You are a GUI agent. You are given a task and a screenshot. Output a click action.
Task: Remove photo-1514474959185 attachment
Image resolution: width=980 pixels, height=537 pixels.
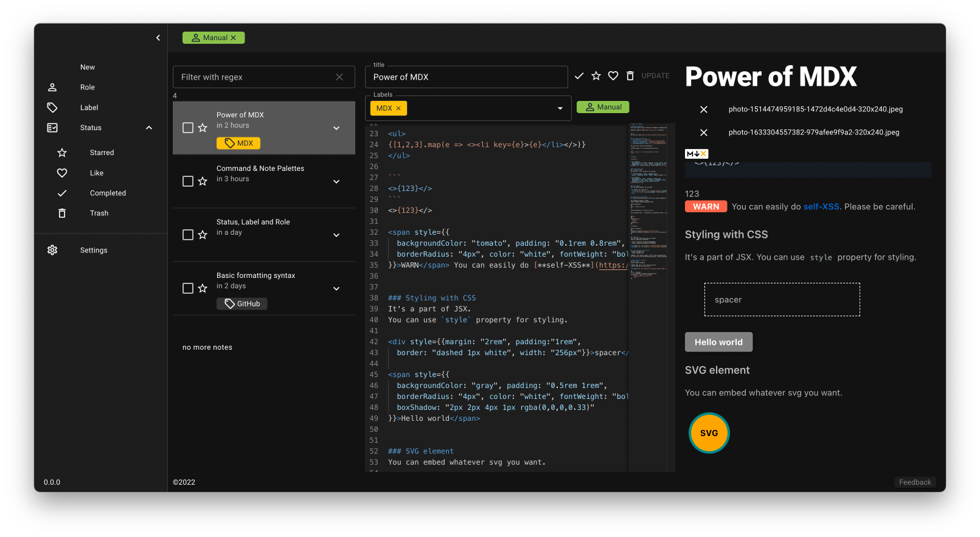tap(704, 109)
